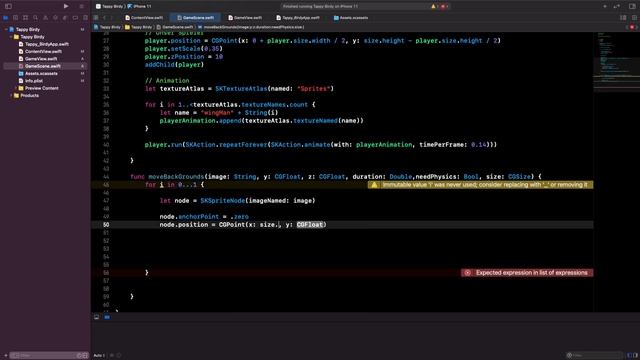Open the moveBackGrounds function jump bar segment

250,27
